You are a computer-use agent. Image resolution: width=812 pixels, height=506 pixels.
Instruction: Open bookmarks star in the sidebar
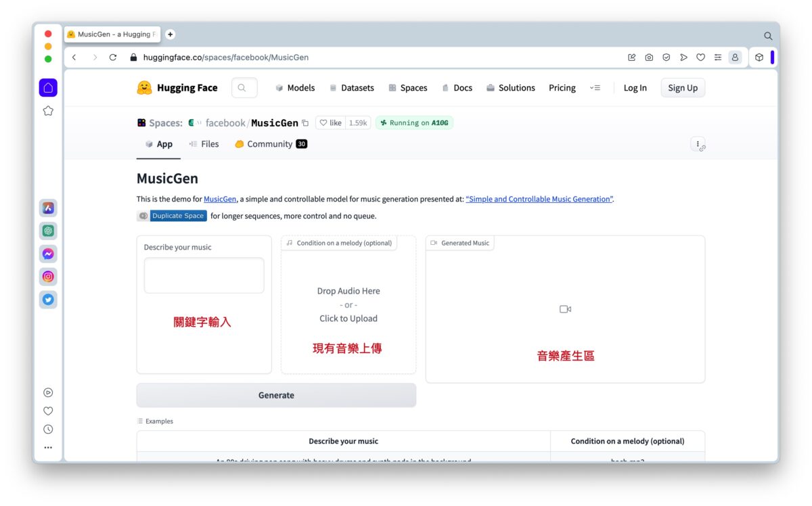point(48,111)
